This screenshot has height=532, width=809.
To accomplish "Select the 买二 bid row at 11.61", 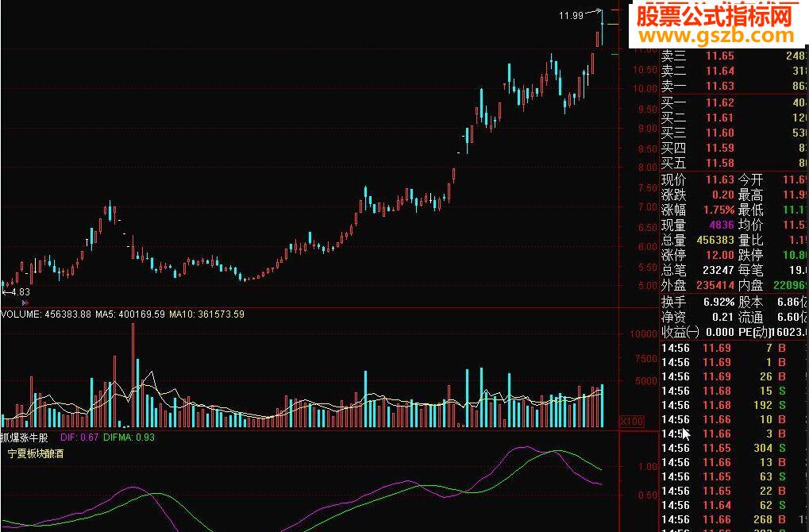I will coord(734,118).
